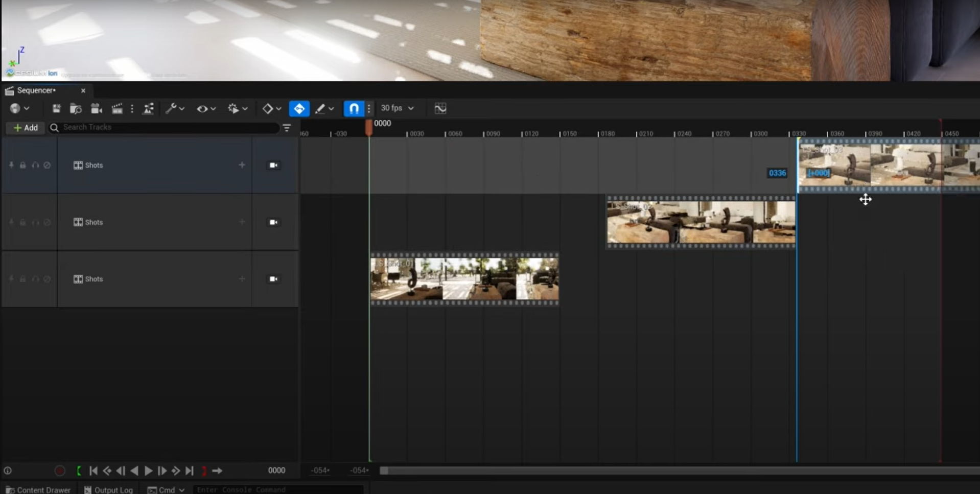Toggle the auto-key button
980x494 pixels.
pos(299,108)
